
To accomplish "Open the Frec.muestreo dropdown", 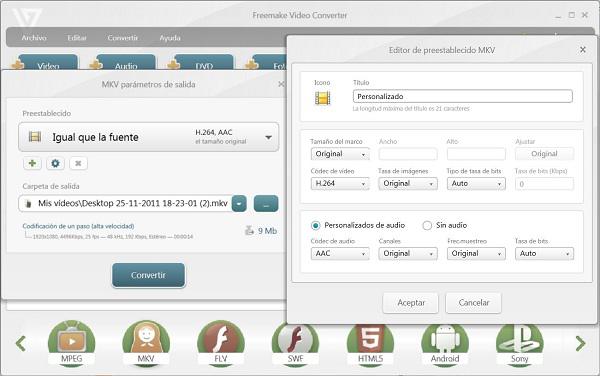I will (476, 254).
